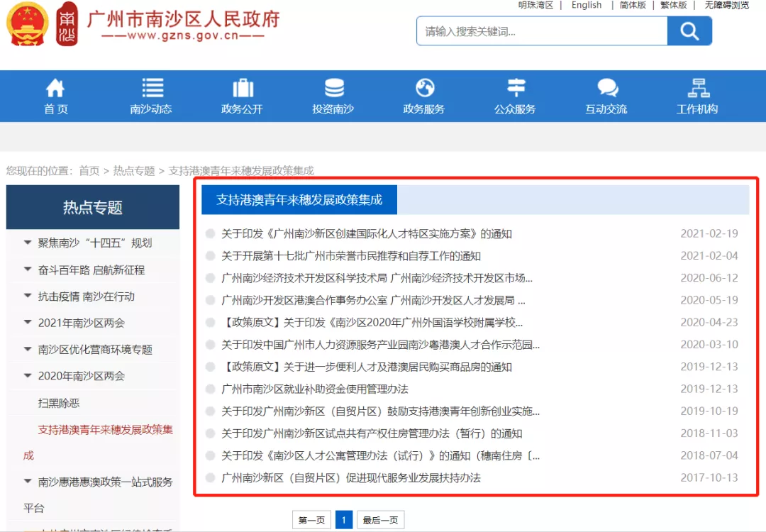Open 广州市南沙区就业补助资金使用管理办法

tap(315, 389)
